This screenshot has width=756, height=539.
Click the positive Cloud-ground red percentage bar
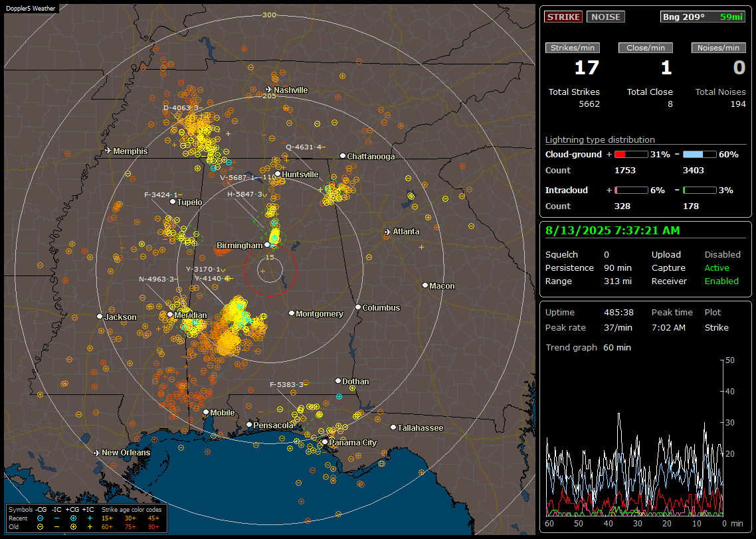(631, 155)
